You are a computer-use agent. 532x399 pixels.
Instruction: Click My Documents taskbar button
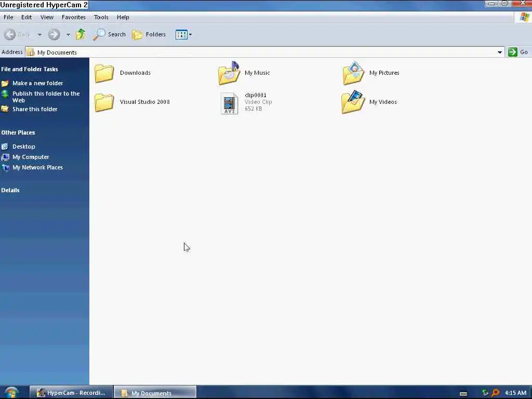tap(155, 393)
